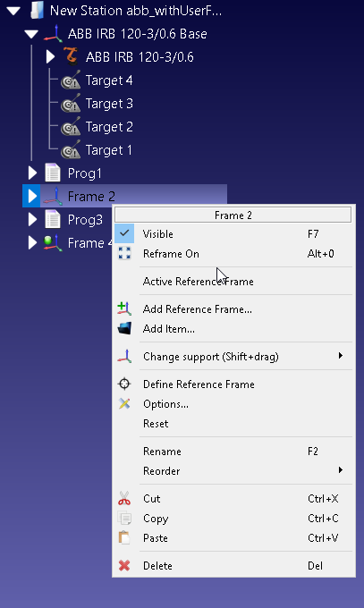Select the ABB IRB 120-3/0.6 robot label
Viewport: 364px width, 608px height.
(140, 57)
